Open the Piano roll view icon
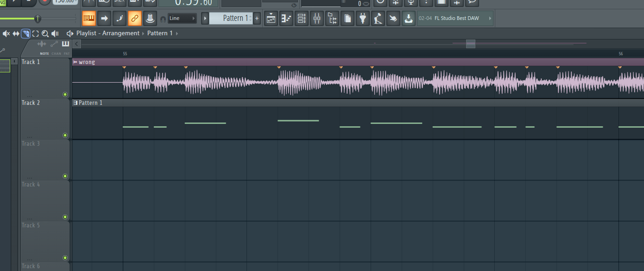 pos(286,19)
